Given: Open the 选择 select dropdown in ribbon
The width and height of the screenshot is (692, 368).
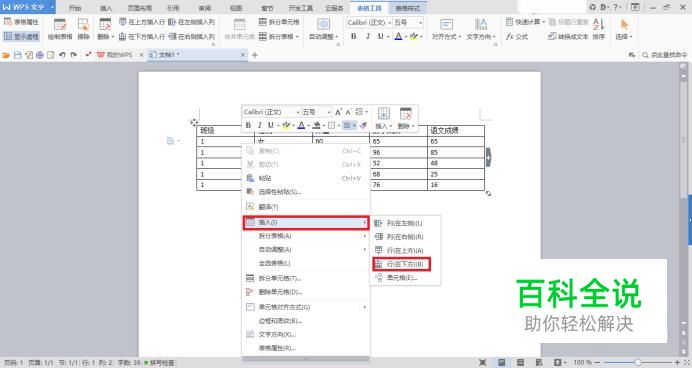Looking at the screenshot, I should pos(624,29).
